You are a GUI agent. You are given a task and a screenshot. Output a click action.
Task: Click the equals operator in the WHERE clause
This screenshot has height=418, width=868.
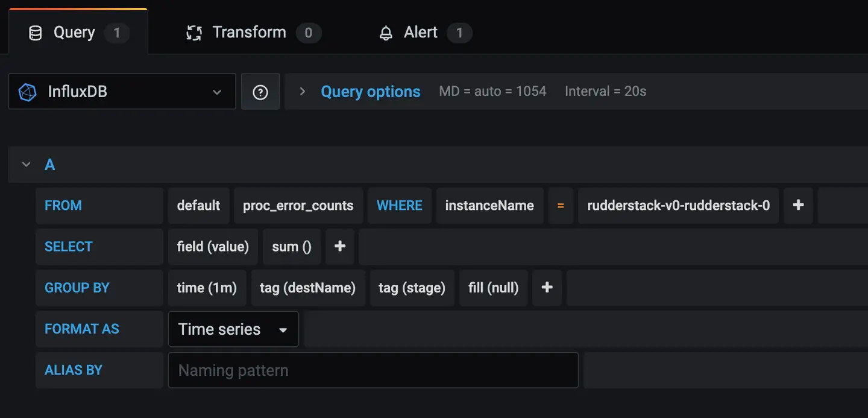tap(560, 205)
